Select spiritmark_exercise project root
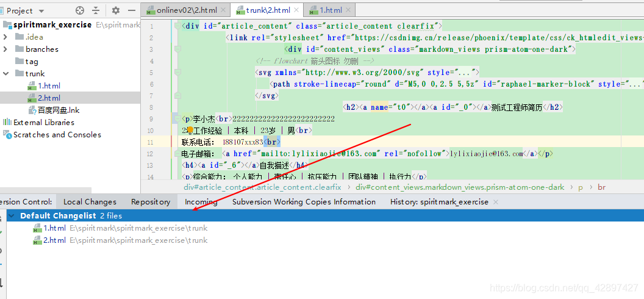 point(52,24)
